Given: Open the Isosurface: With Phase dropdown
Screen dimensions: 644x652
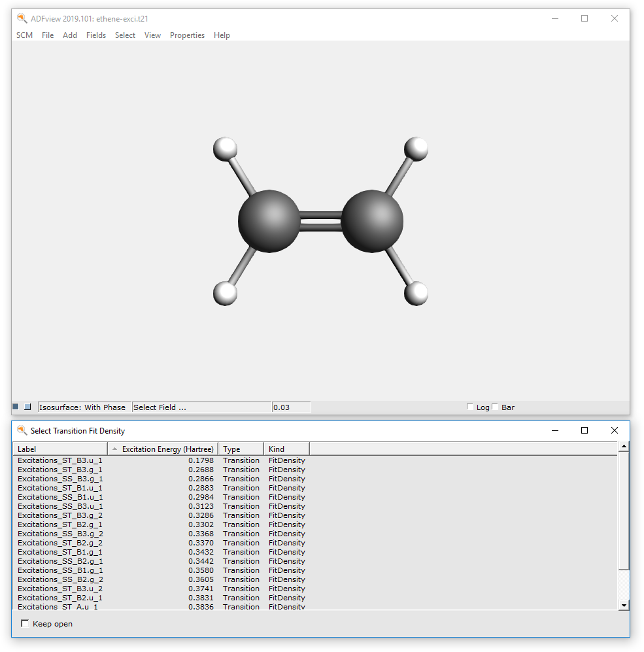Looking at the screenshot, I should 84,407.
